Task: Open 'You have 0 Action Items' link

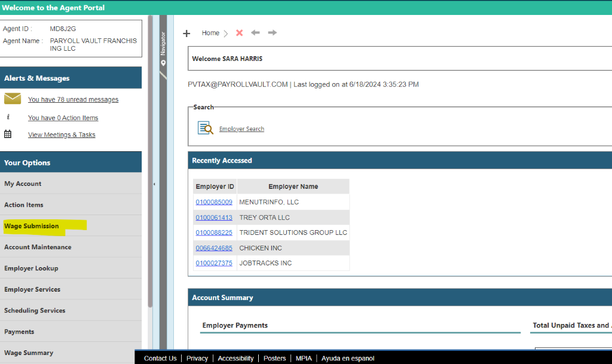Action: tap(63, 118)
